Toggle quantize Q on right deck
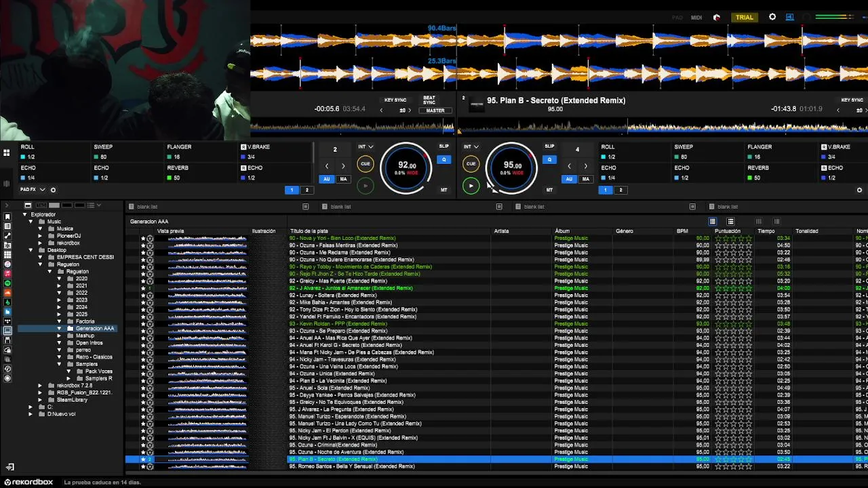The height and width of the screenshot is (488, 868). point(549,160)
